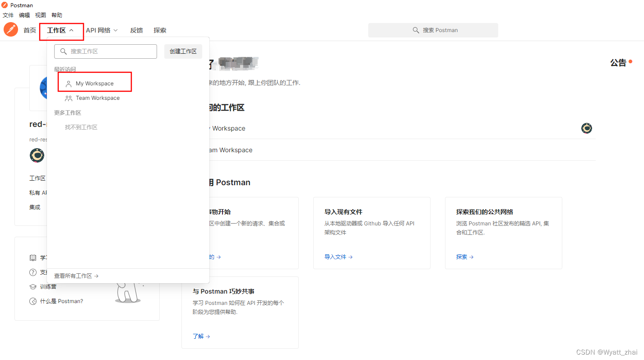644x360 pixels.
Task: Click the person icon beside My Workspace
Action: point(69,84)
